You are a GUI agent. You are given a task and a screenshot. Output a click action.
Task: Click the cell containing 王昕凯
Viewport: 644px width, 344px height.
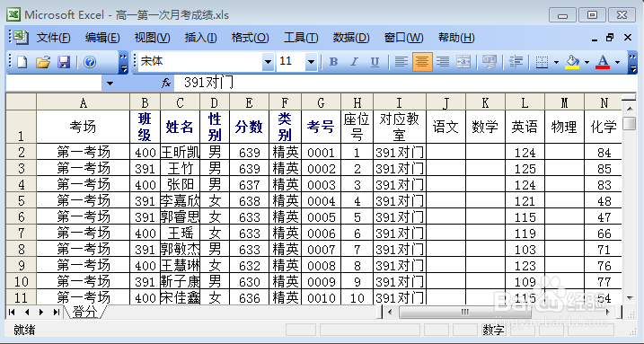[180, 152]
